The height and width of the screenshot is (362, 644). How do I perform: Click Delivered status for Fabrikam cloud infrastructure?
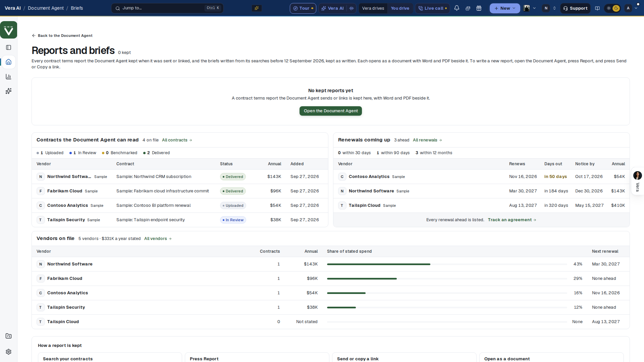tap(233, 191)
